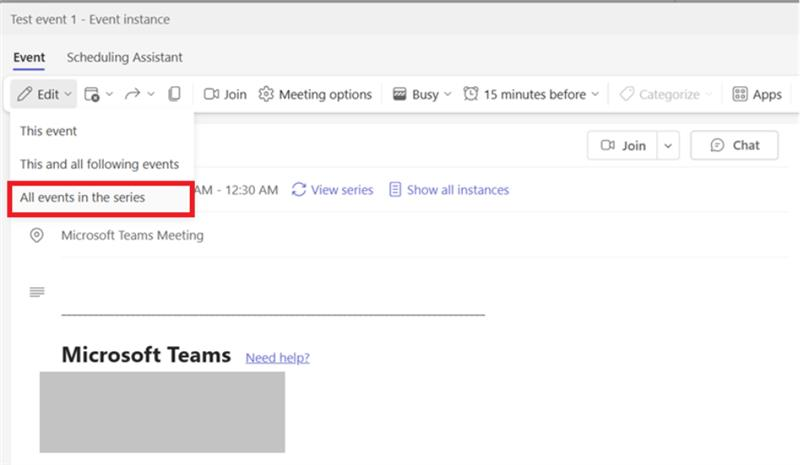Open the Apps toolbar button
800x465 pixels.
(x=757, y=94)
